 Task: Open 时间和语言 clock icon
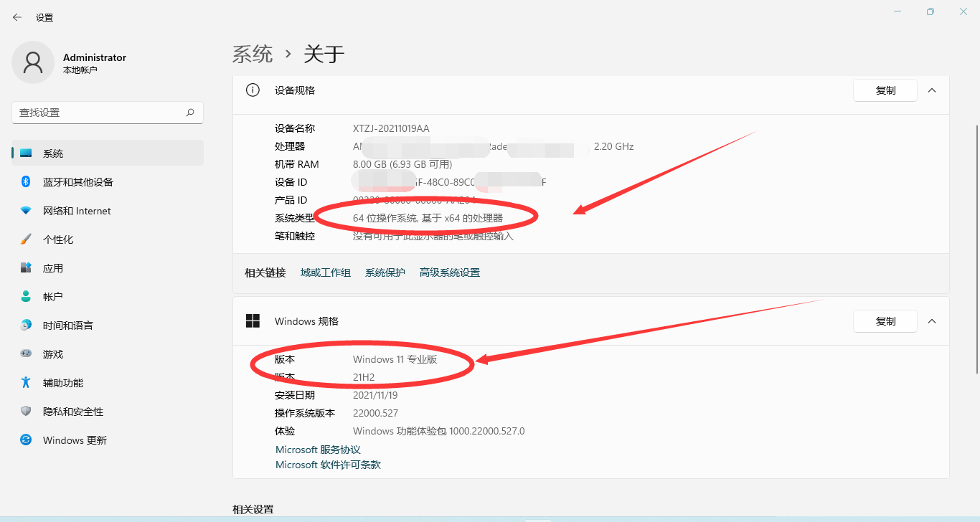pos(26,325)
